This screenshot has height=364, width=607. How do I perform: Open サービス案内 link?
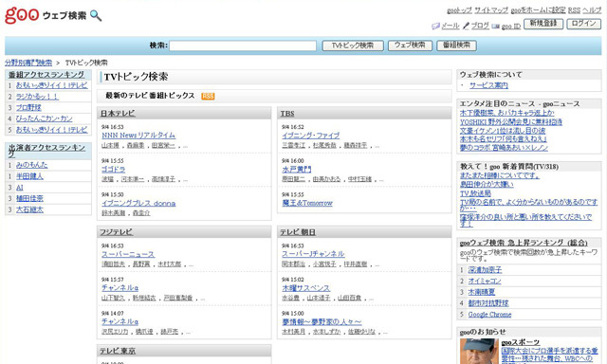488,85
